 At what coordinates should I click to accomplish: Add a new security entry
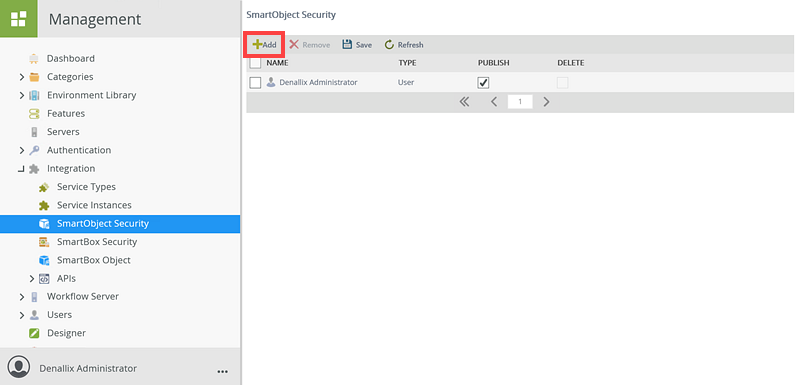[x=264, y=45]
